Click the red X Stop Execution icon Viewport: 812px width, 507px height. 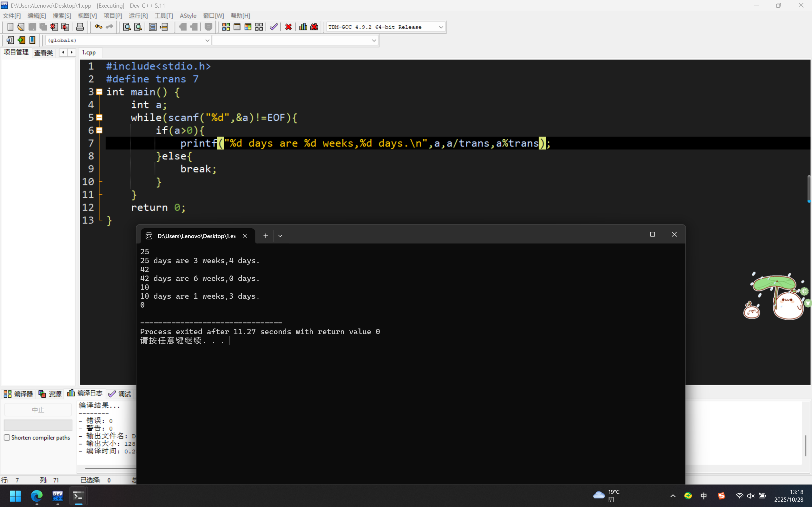click(288, 27)
